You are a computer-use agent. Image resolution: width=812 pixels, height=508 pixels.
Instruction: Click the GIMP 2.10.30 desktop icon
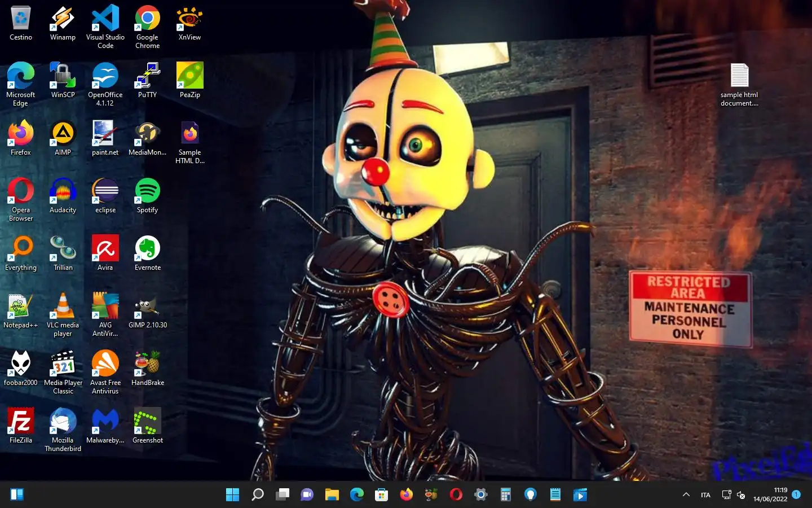point(148,312)
